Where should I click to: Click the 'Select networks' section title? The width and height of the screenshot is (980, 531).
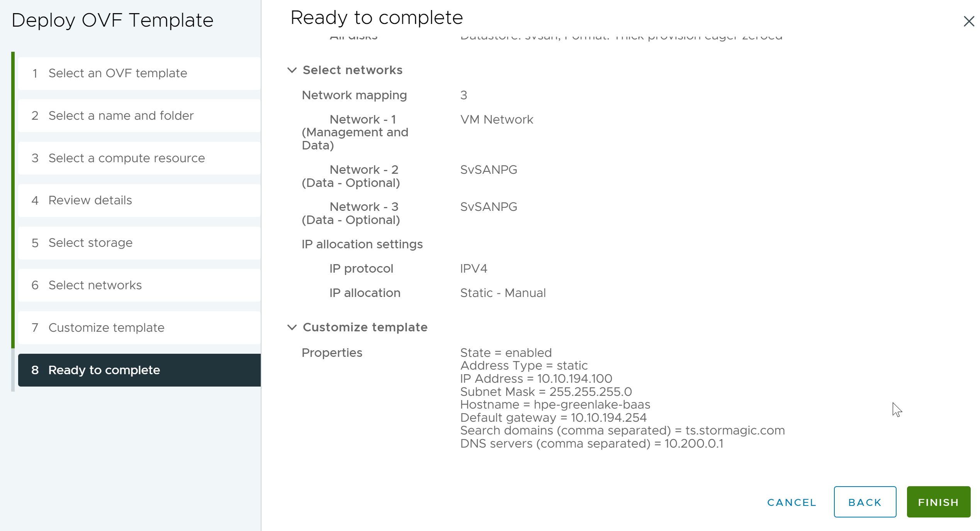click(x=353, y=70)
